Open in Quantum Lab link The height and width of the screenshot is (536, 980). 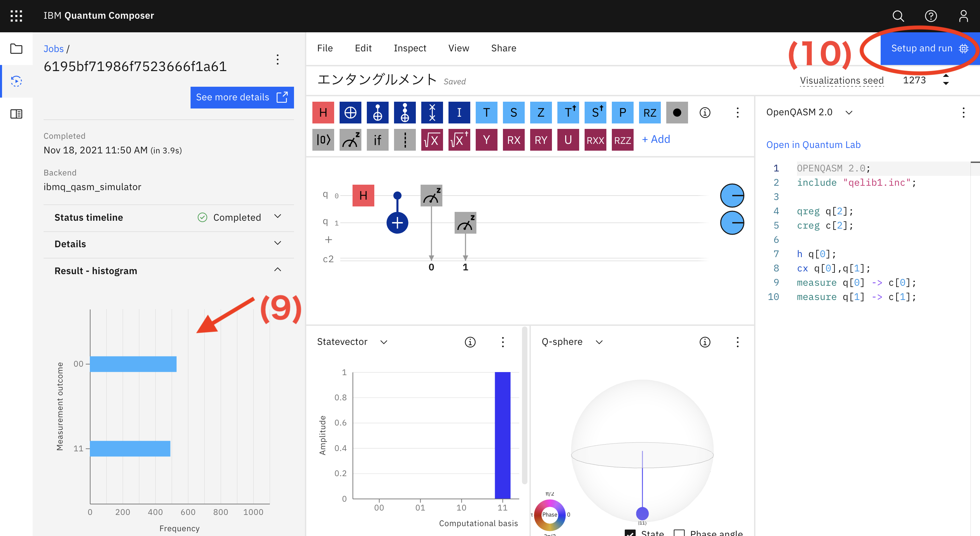[x=813, y=145]
